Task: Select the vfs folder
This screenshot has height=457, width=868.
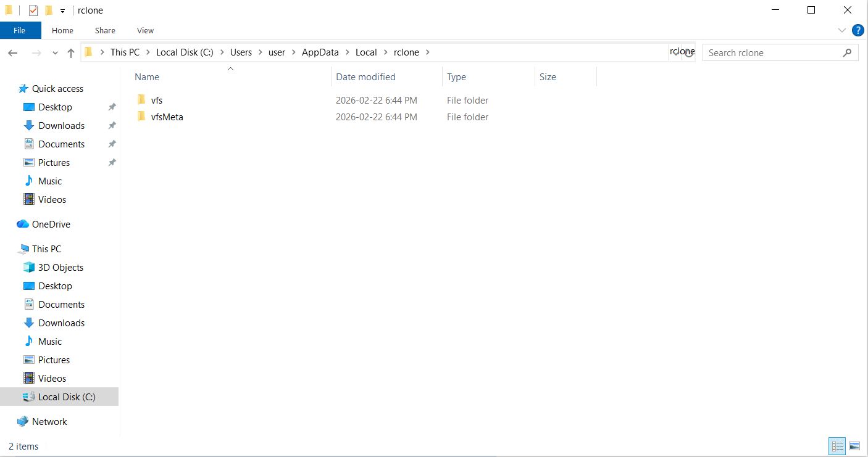Action: pos(157,100)
